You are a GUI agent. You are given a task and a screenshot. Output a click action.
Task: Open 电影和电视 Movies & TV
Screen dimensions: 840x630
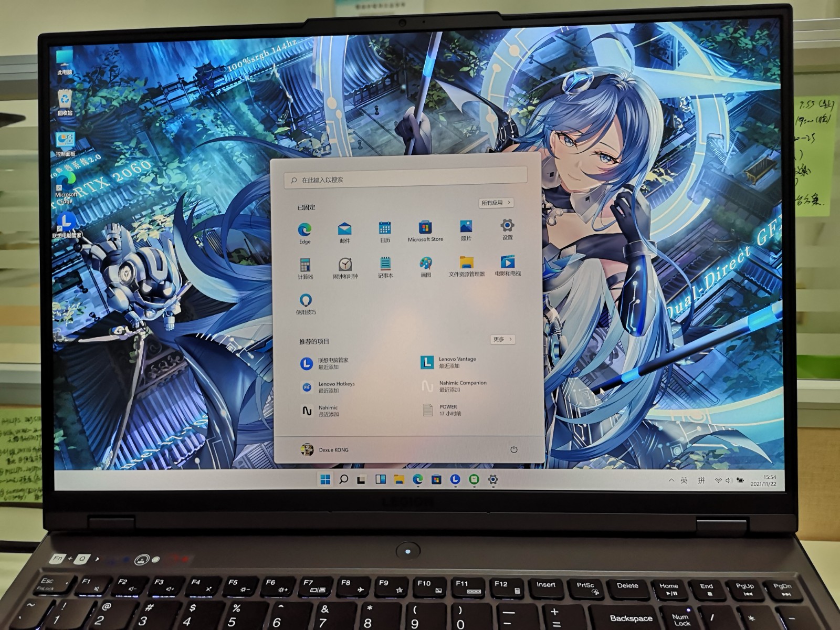(x=508, y=265)
